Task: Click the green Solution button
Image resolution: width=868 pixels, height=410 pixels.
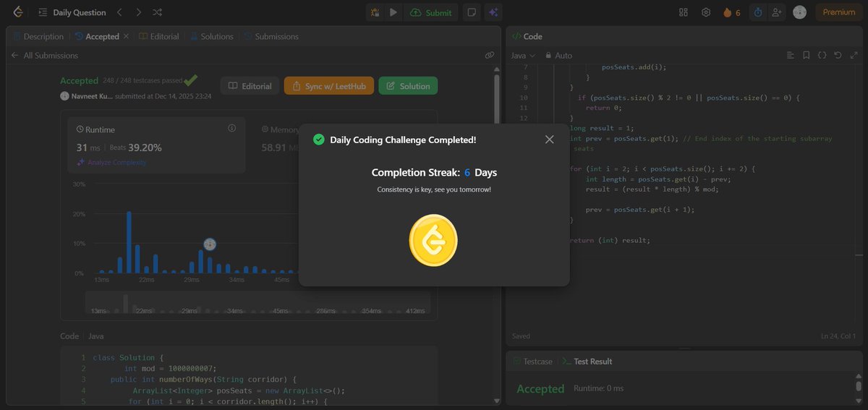Action: click(x=408, y=86)
